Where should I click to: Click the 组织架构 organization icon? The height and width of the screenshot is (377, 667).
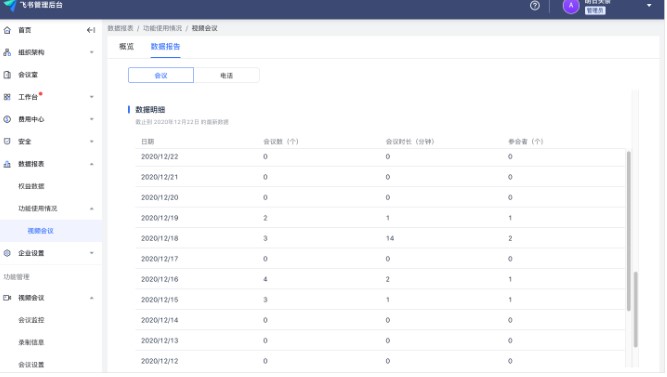coord(7,52)
